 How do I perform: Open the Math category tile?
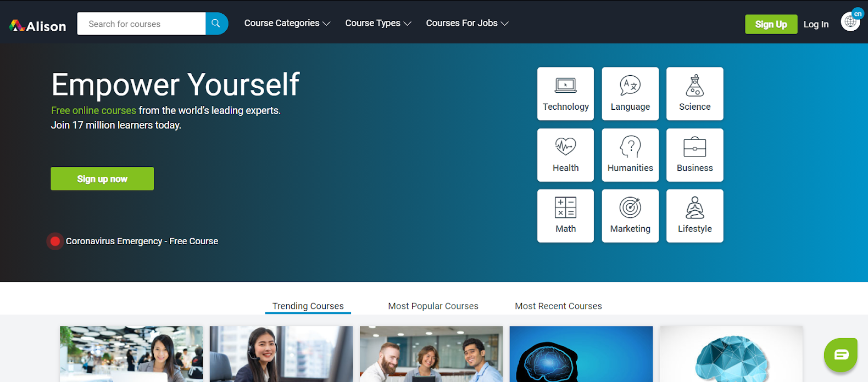(x=565, y=216)
